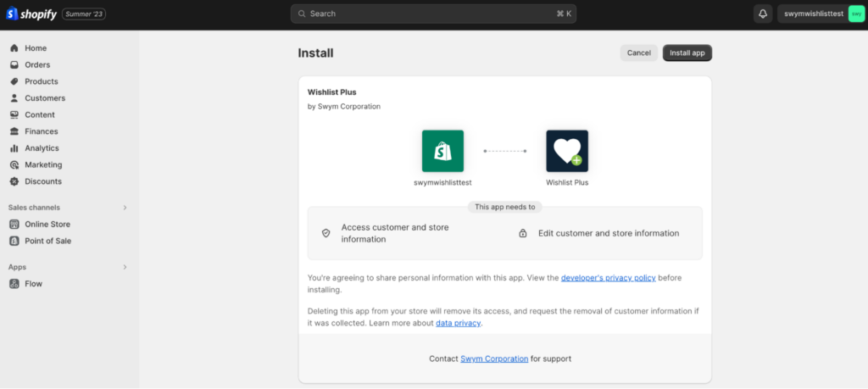This screenshot has width=868, height=389.
Task: Click the Apps heading
Action: [17, 267]
